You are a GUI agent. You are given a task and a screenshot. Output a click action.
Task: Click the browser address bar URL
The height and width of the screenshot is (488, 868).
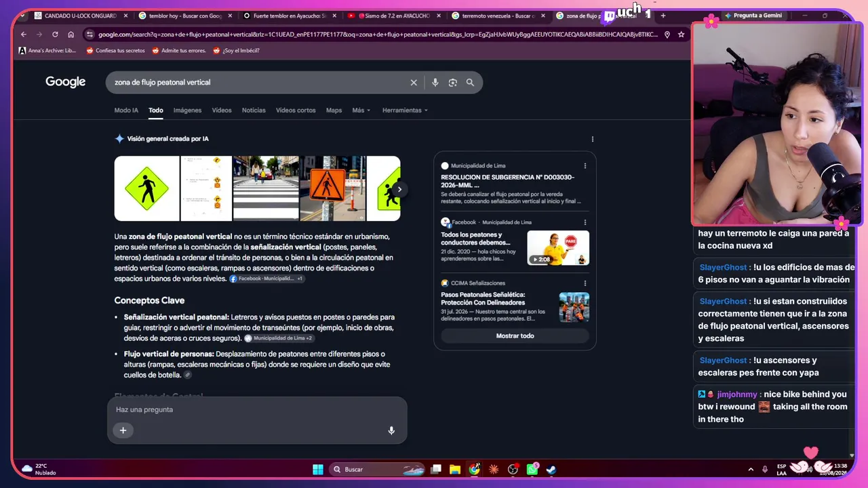(x=378, y=35)
